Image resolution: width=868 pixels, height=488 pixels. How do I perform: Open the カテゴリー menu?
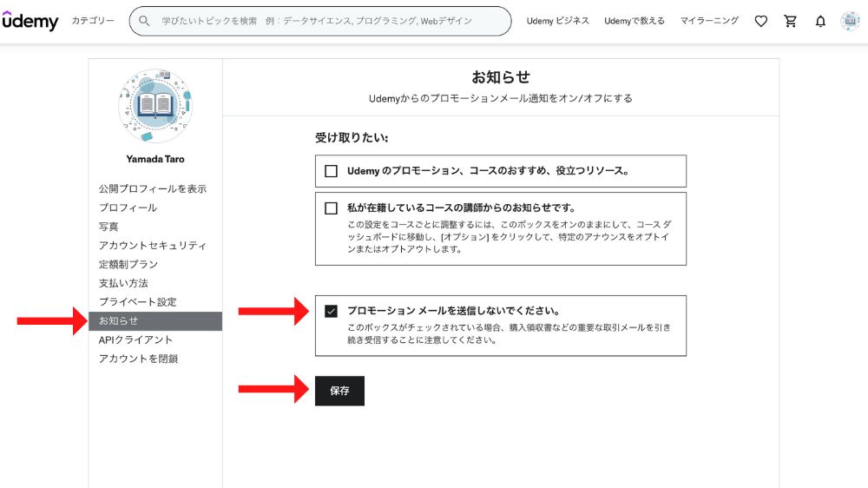93,21
